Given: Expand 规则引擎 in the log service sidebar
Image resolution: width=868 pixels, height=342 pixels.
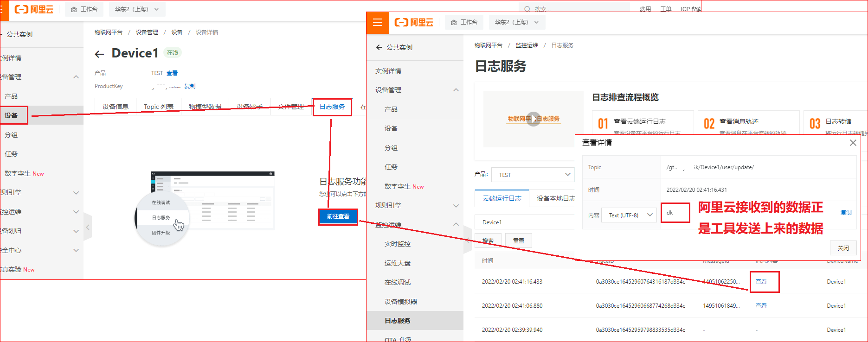Looking at the screenshot, I should click(456, 205).
